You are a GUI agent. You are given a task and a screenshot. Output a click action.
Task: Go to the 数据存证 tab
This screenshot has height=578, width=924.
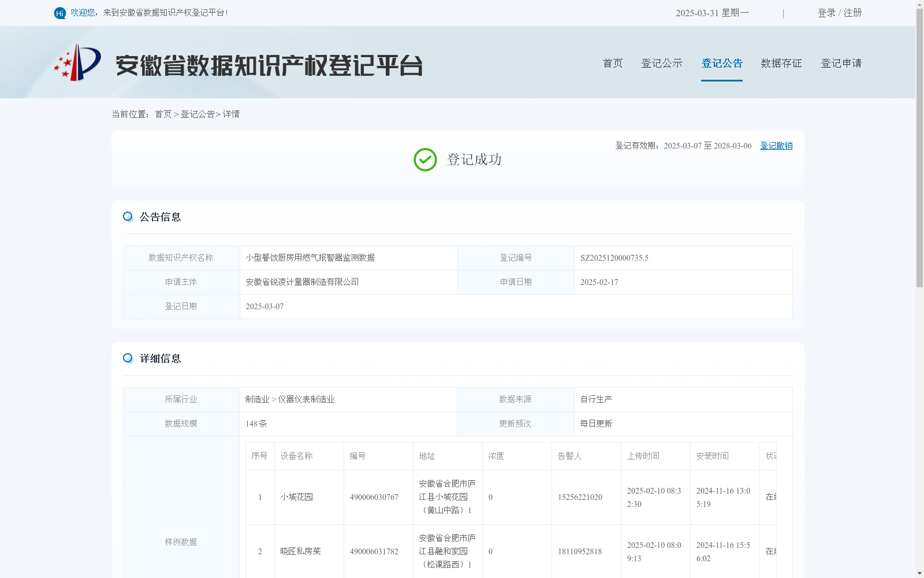[781, 63]
